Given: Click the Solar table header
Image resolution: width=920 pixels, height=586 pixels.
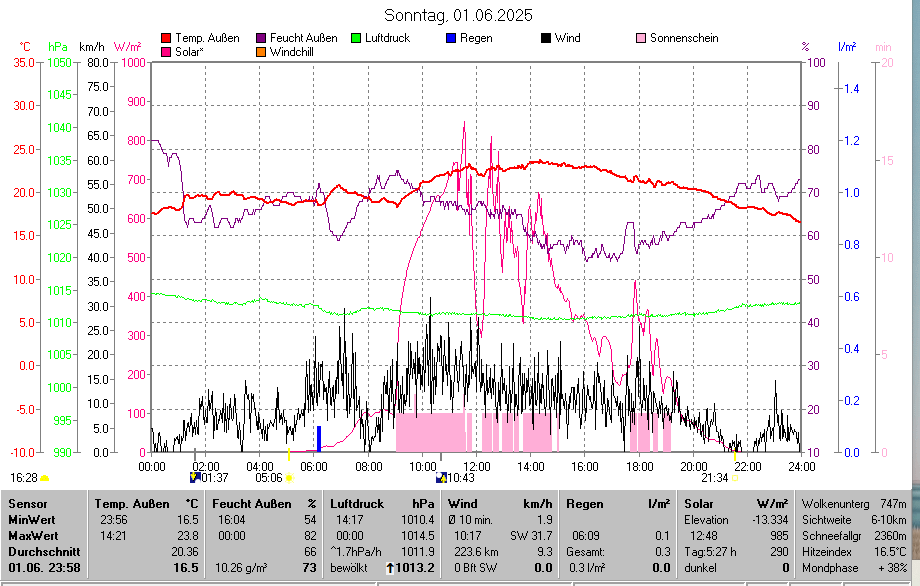Looking at the screenshot, I should pyautogui.click(x=699, y=504).
